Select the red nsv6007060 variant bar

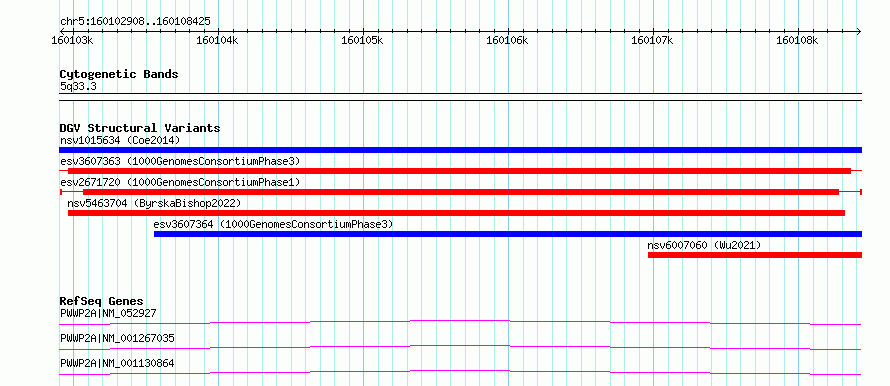(x=755, y=255)
